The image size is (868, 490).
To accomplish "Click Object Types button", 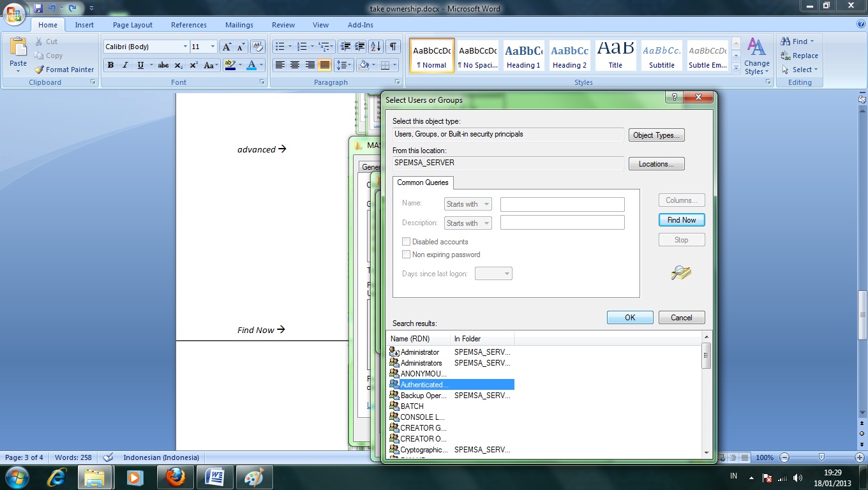I will coord(657,135).
